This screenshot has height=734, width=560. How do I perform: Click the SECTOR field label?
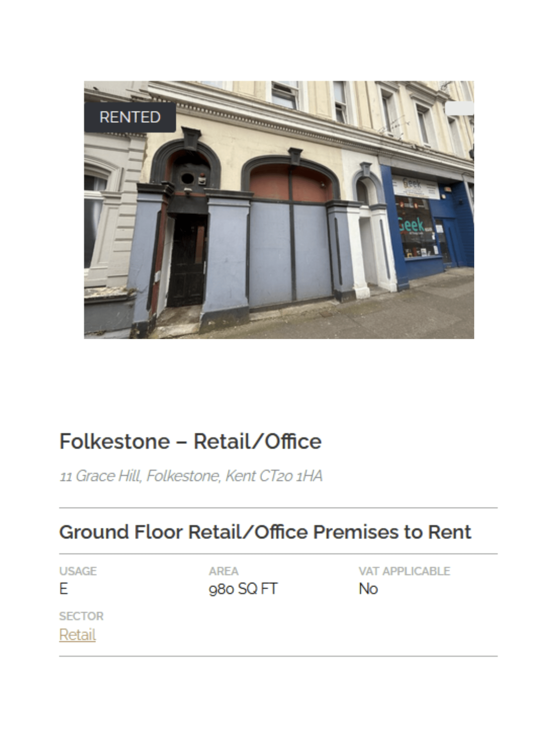pos(81,616)
